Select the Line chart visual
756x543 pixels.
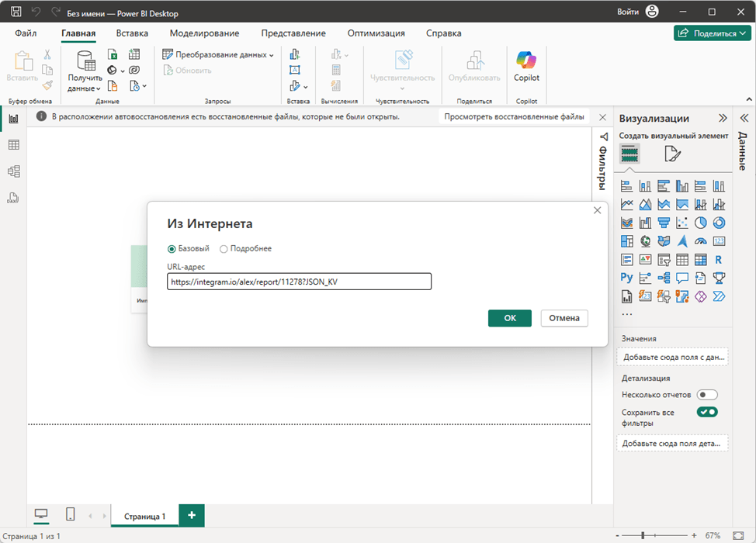(x=627, y=204)
